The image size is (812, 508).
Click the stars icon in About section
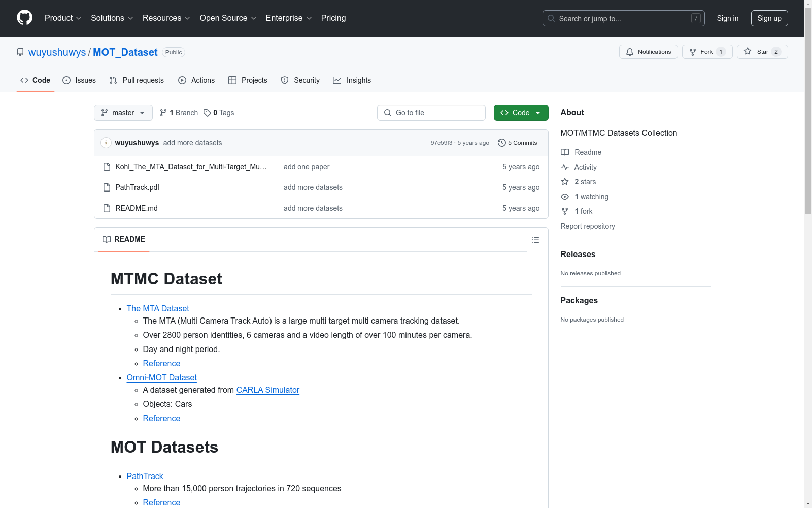[x=565, y=182]
